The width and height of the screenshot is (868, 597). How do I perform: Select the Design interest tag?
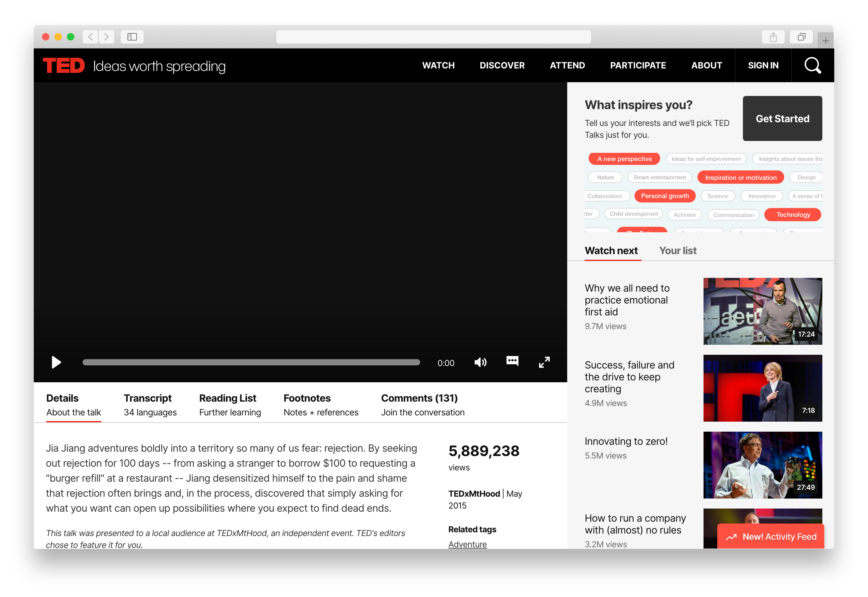tap(806, 177)
